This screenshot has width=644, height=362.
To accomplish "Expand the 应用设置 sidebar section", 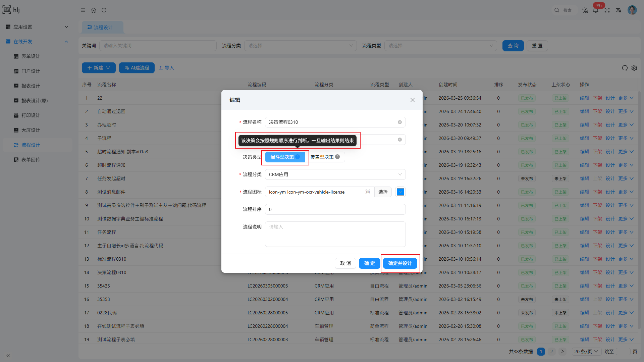I will pos(66,27).
